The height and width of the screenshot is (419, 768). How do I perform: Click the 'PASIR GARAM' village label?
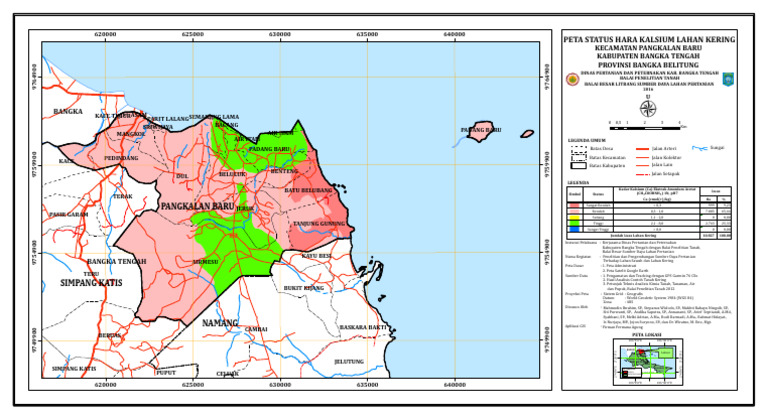tap(69, 215)
